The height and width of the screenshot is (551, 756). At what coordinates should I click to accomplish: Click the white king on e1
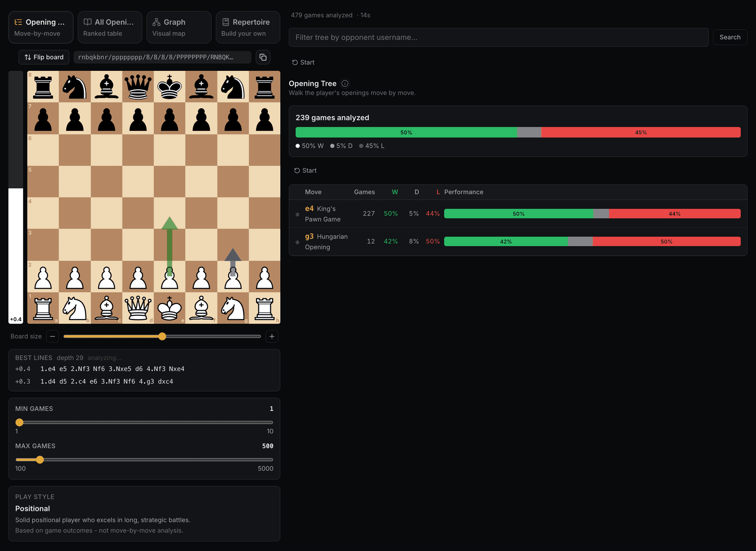click(170, 308)
